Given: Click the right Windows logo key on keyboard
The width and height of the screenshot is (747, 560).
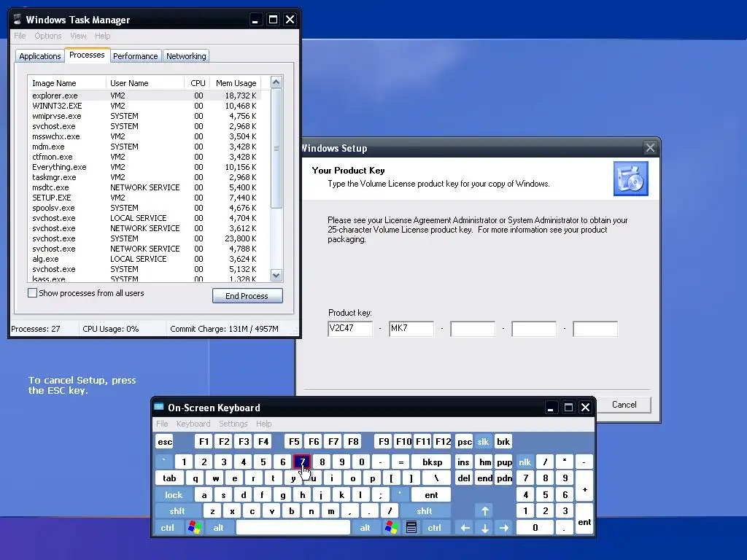Looking at the screenshot, I should click(x=391, y=527).
